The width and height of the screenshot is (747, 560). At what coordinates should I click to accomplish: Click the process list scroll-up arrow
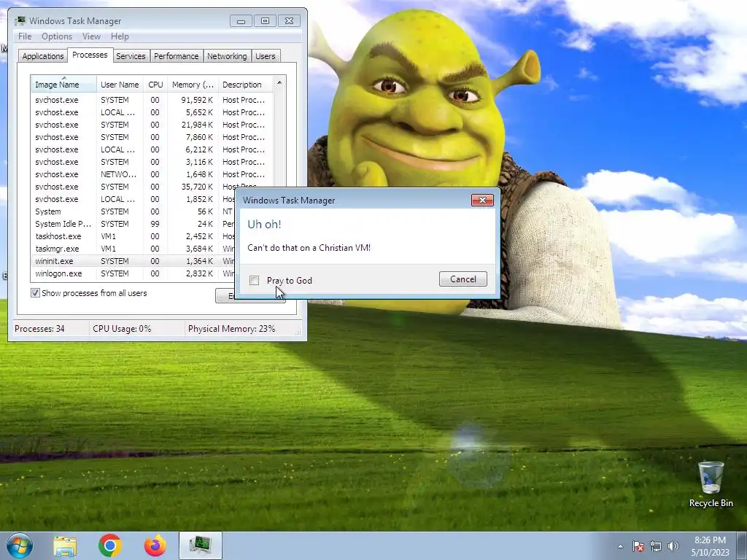point(279,83)
